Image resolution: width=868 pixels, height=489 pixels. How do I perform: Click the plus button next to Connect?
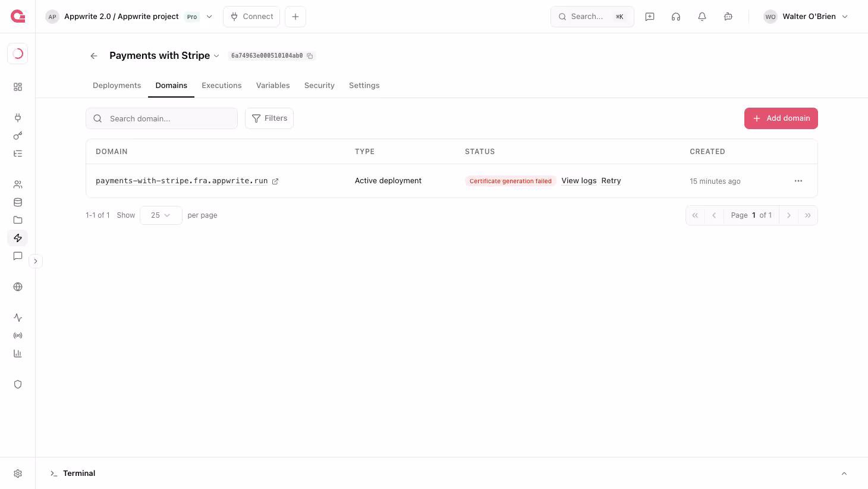[295, 17]
